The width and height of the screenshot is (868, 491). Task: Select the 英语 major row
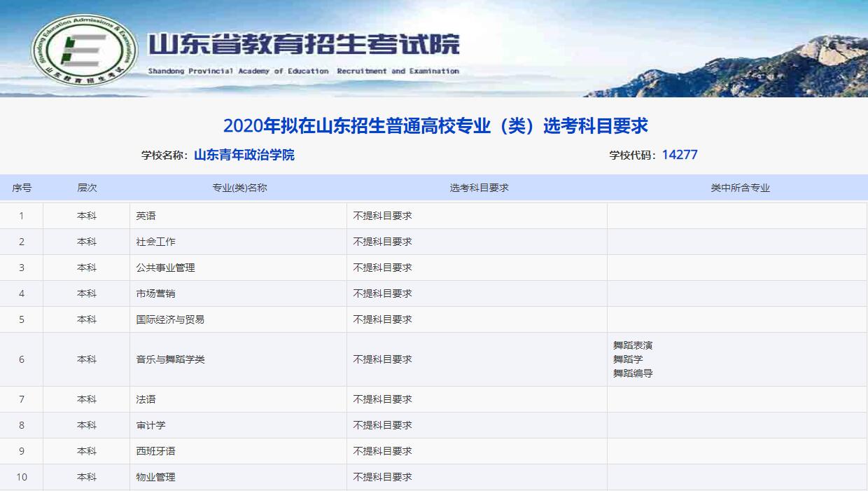tap(147, 216)
